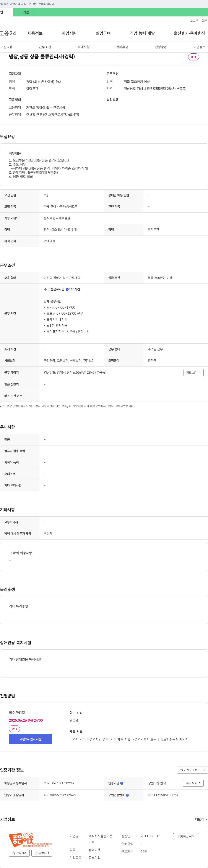Click 국민연금, 고용보험, 산재보험, 건강보험 cell
This screenshot has height=868, width=208.
click(69, 360)
